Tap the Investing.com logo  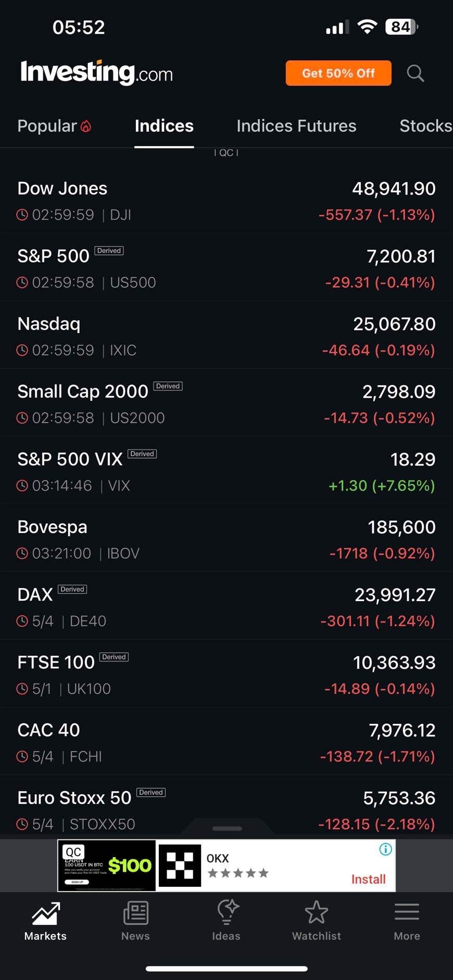(96, 73)
